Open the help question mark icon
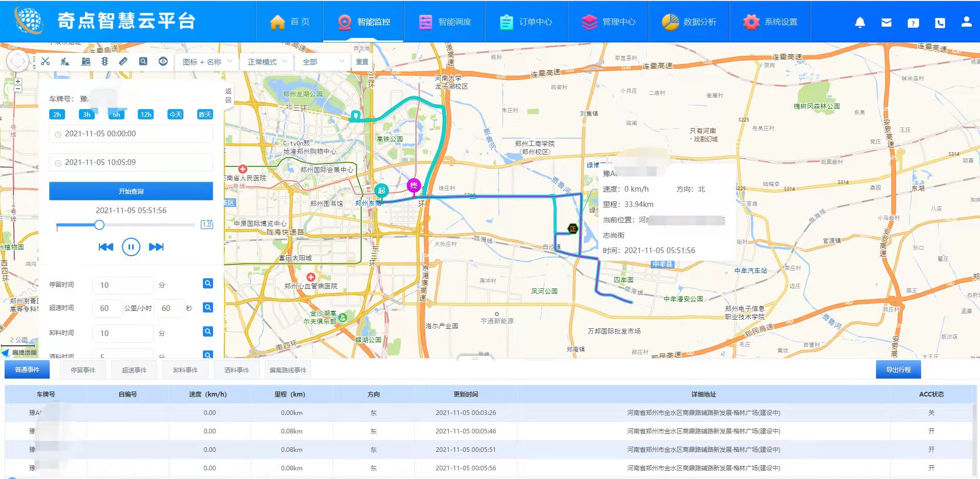This screenshot has height=479, width=980. tap(913, 23)
